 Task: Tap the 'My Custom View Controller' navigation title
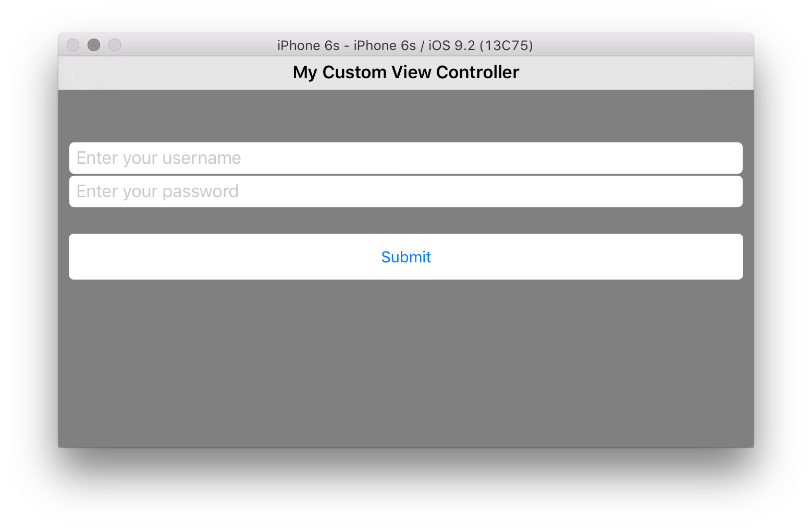point(405,72)
